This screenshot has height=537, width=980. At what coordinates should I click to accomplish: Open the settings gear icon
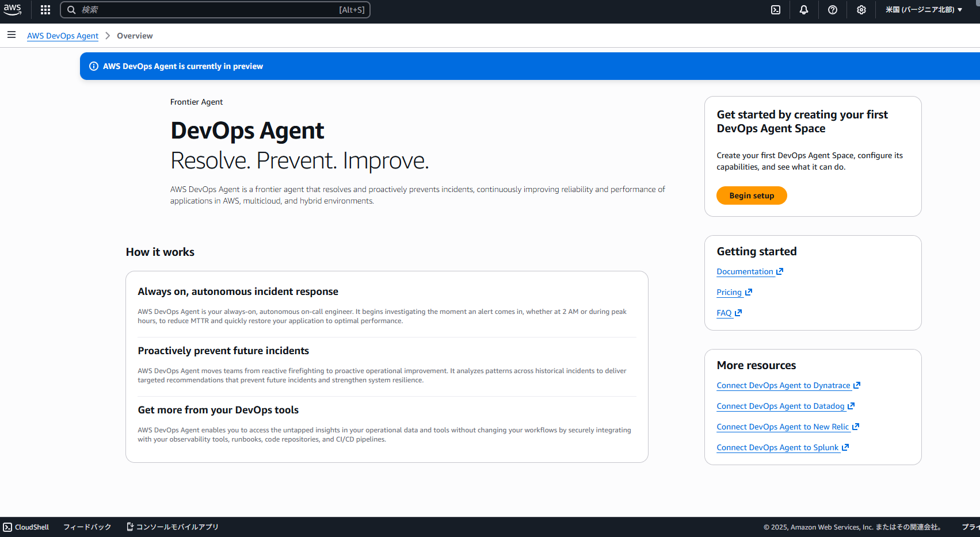(x=861, y=10)
